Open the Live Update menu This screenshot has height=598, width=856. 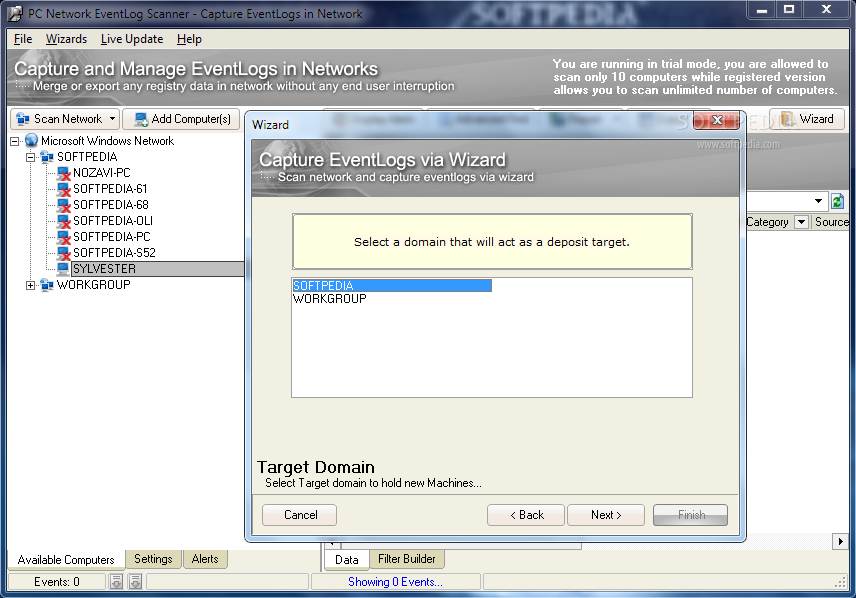(x=132, y=39)
